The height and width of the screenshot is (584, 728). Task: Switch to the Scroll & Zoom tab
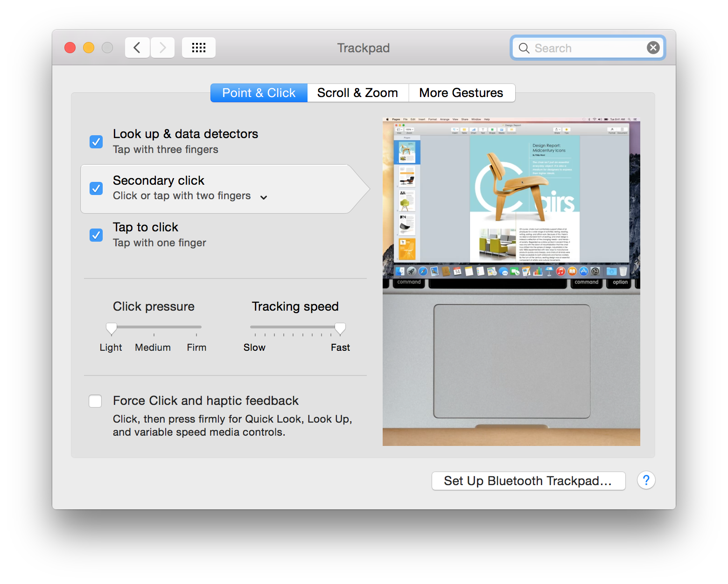coord(357,93)
